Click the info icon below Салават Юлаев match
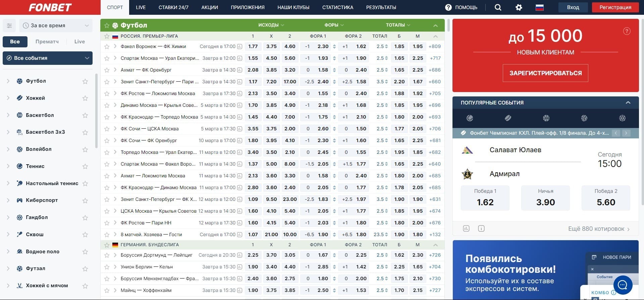 (x=481, y=229)
